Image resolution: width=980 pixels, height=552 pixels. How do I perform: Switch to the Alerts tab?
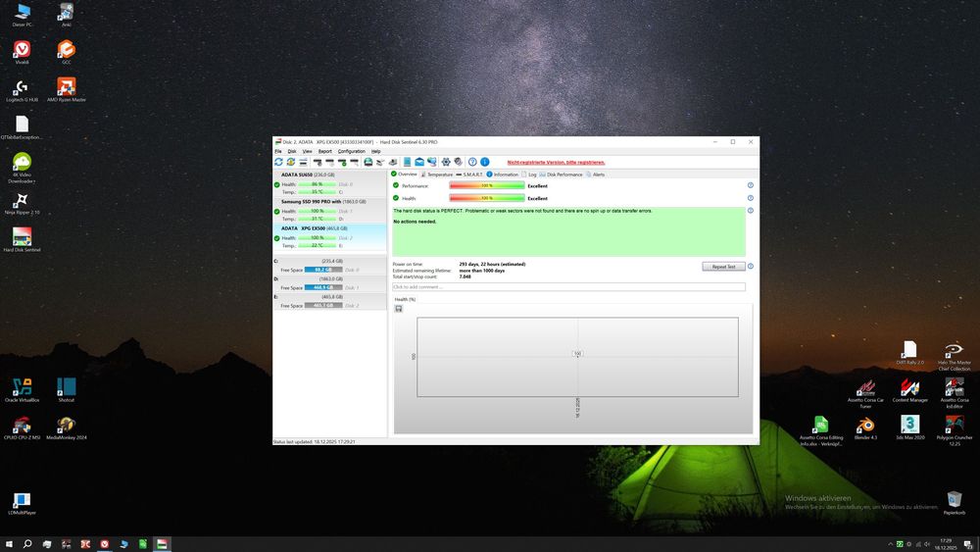click(596, 175)
